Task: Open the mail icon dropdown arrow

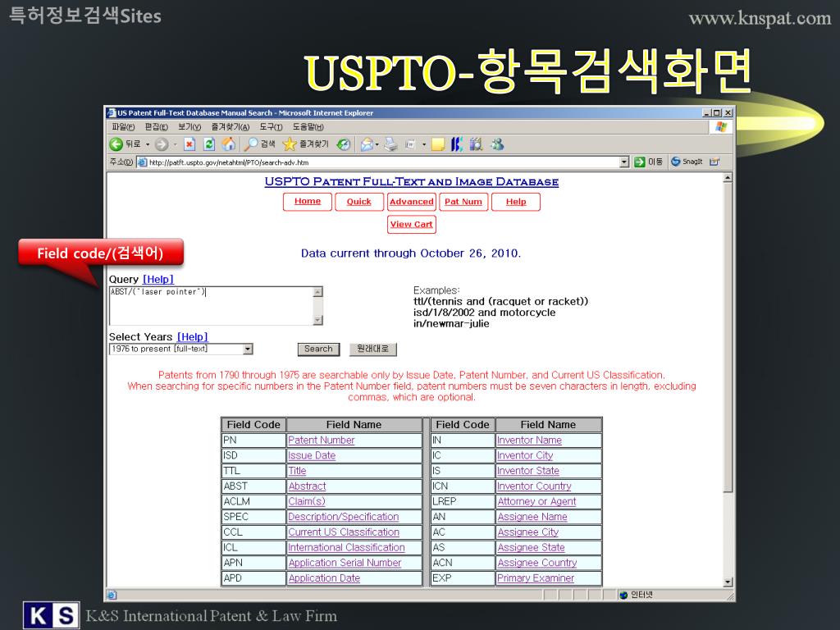Action: point(377,144)
